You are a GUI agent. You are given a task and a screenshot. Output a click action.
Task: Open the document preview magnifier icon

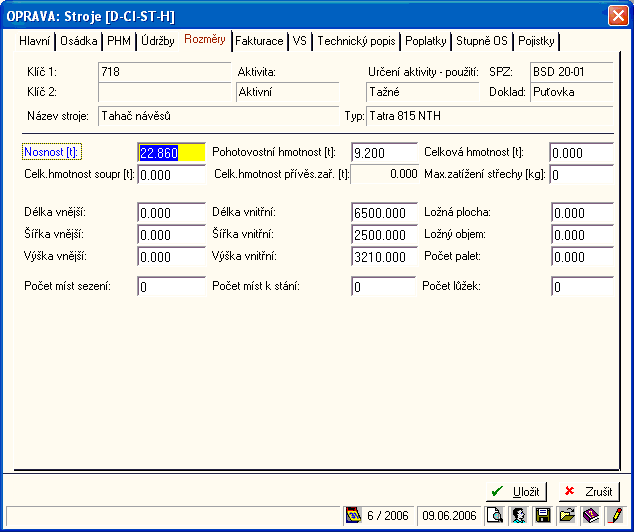pos(495,515)
